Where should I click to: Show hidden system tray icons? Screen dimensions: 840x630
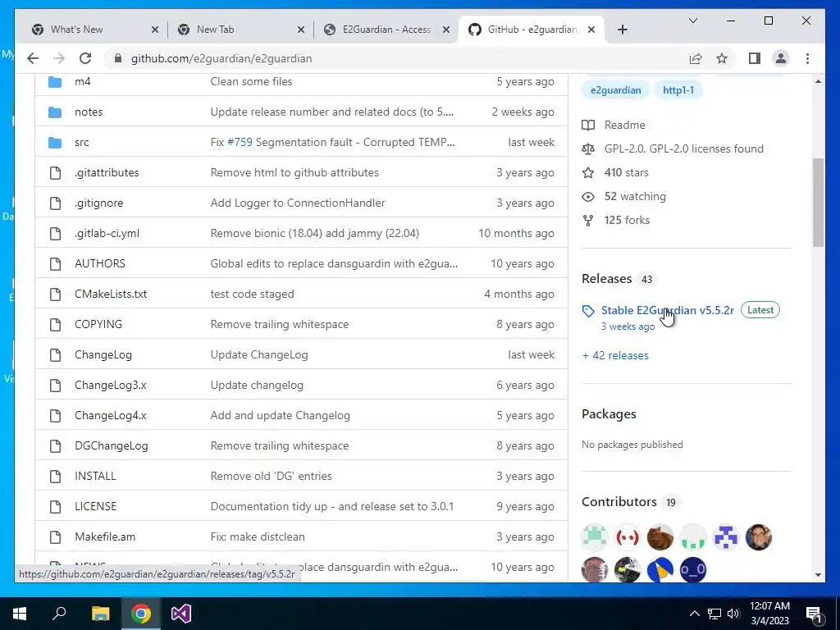pyautogui.click(x=694, y=614)
